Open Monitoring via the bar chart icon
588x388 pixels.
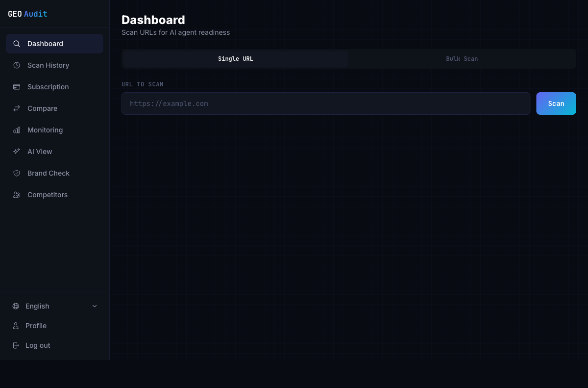coord(16,130)
